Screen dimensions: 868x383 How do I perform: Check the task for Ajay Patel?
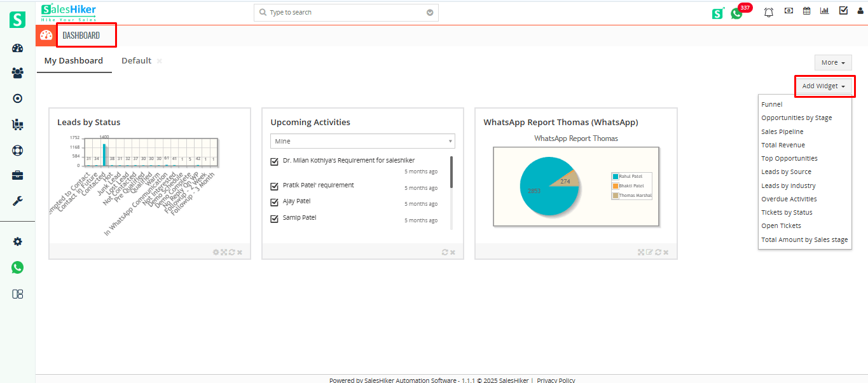coord(274,202)
